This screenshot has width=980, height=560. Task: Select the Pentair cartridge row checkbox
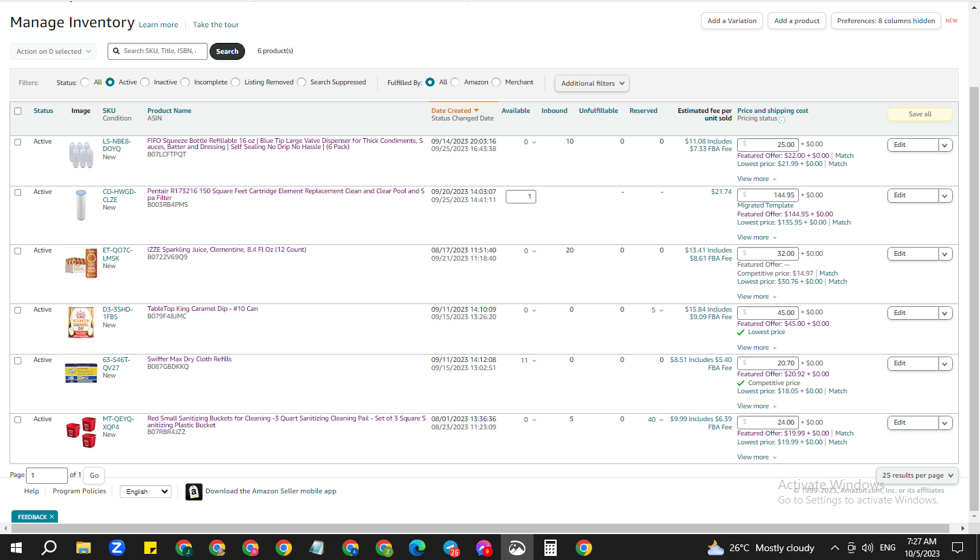coord(18,193)
